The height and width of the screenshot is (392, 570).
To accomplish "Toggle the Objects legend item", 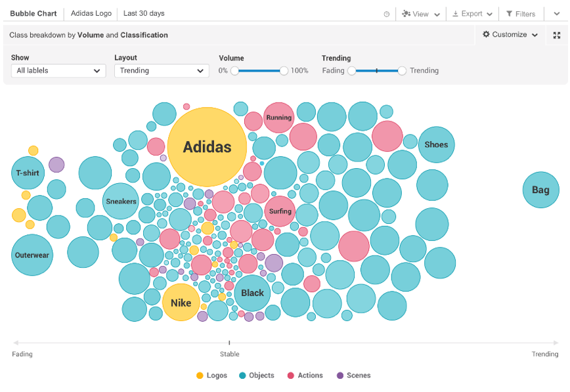I will [256, 376].
